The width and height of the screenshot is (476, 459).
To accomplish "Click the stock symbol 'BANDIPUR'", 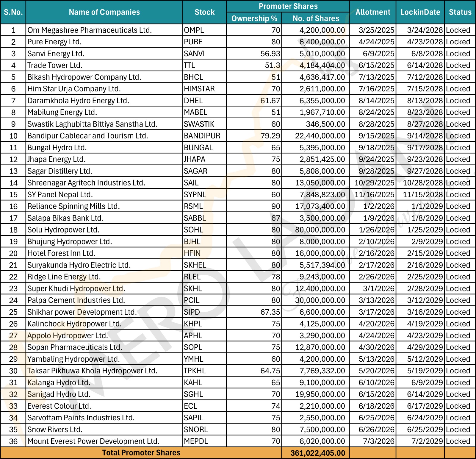I will coord(204,136).
